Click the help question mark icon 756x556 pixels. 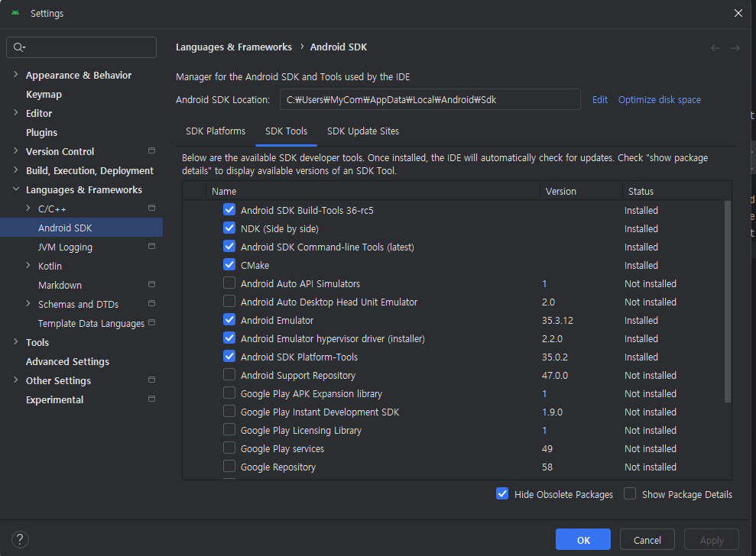(20, 539)
